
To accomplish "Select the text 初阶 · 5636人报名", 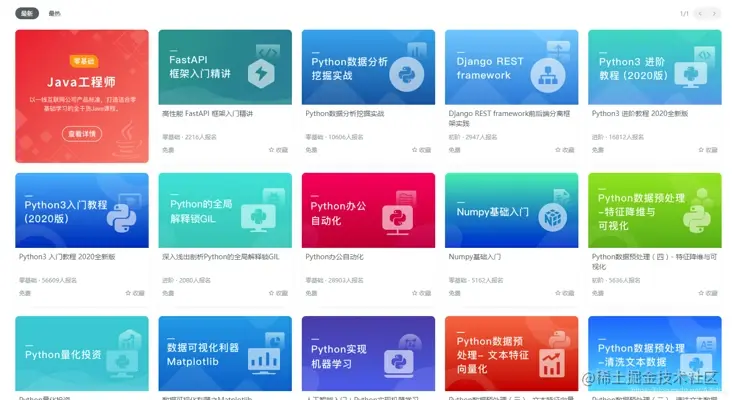I will 616,281.
